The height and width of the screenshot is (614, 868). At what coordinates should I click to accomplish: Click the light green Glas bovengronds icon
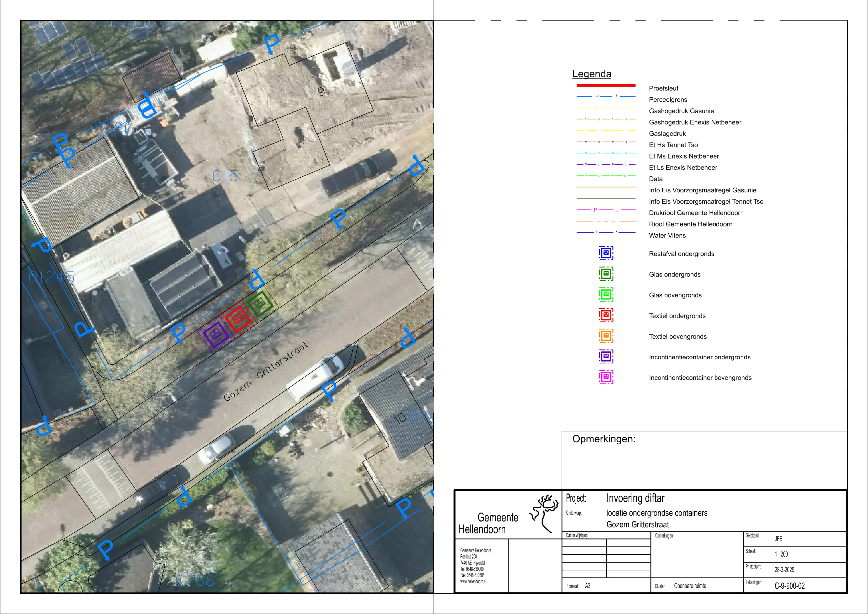tap(606, 295)
